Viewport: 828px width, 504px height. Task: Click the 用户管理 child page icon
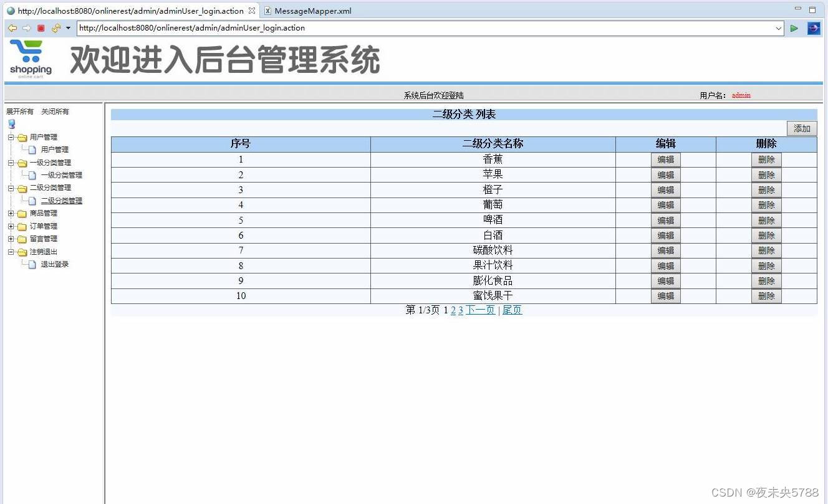[x=32, y=150]
